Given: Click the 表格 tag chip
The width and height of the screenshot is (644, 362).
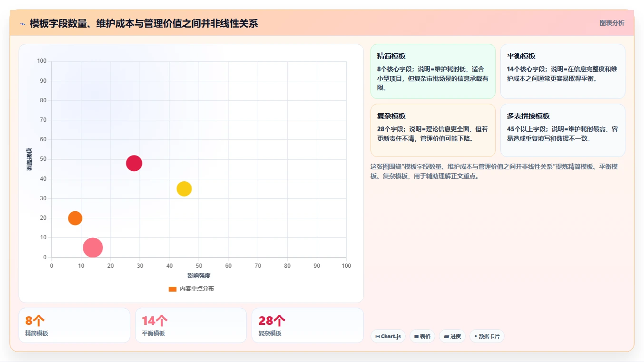Looking at the screenshot, I should click(x=422, y=336).
